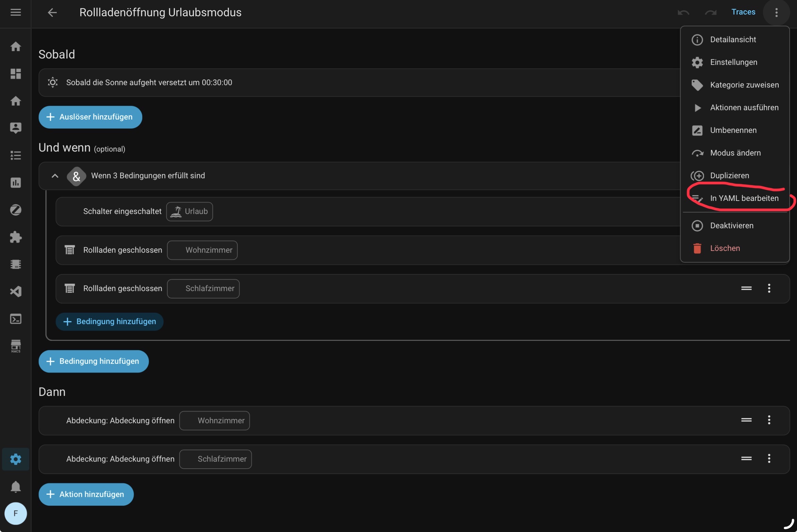This screenshot has width=797, height=532.
Task: Open the Traces link
Action: click(743, 12)
